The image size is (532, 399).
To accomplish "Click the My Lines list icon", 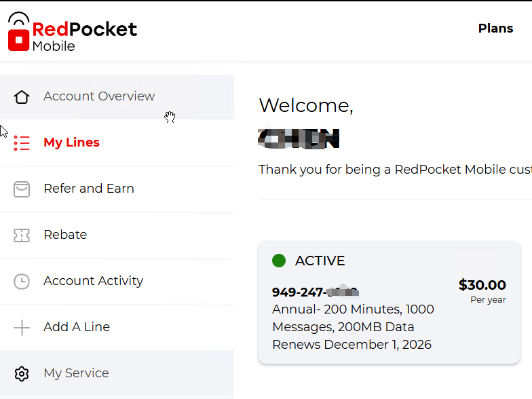I will (22, 142).
